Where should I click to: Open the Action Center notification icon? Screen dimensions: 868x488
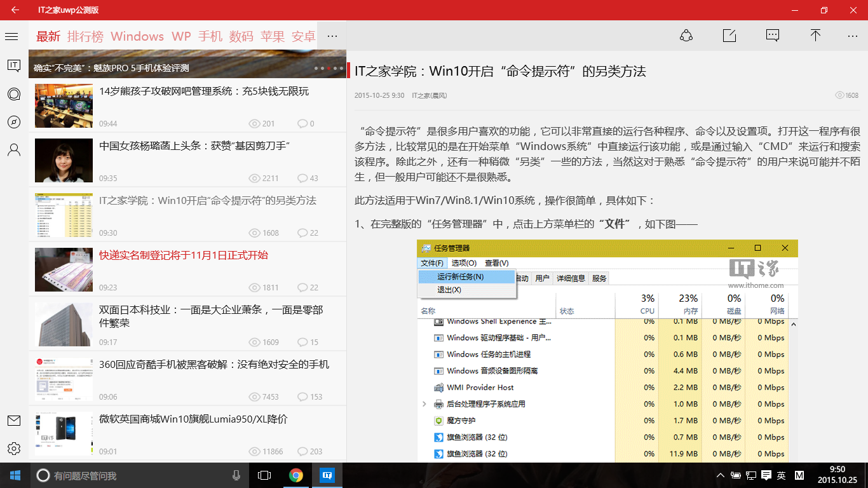click(x=766, y=475)
